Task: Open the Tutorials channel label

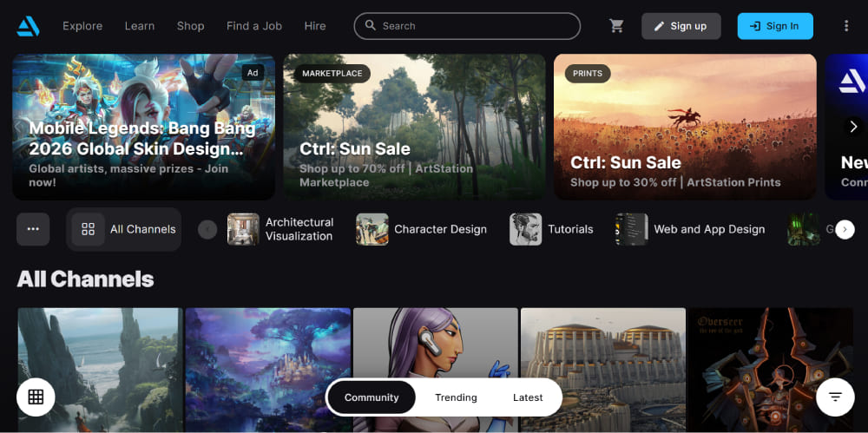Action: [x=570, y=229]
